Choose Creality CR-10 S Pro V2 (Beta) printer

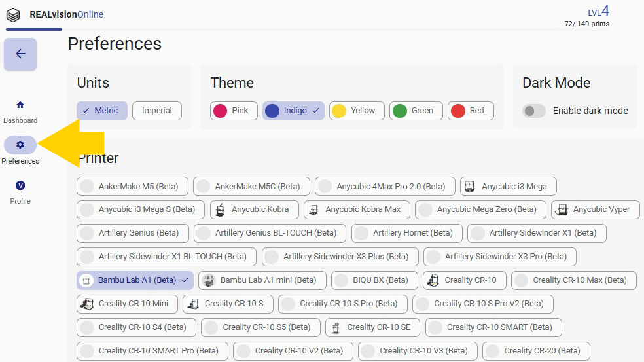click(483, 304)
